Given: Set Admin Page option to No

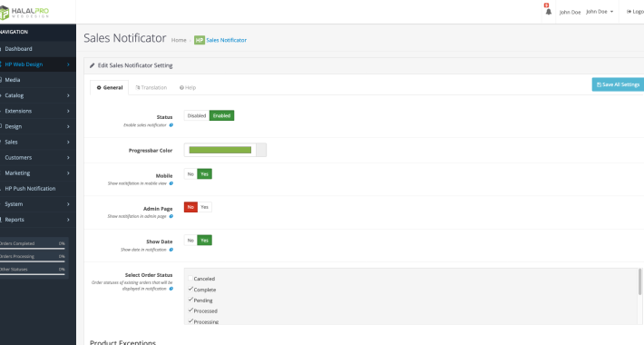Looking at the screenshot, I should pos(190,207).
